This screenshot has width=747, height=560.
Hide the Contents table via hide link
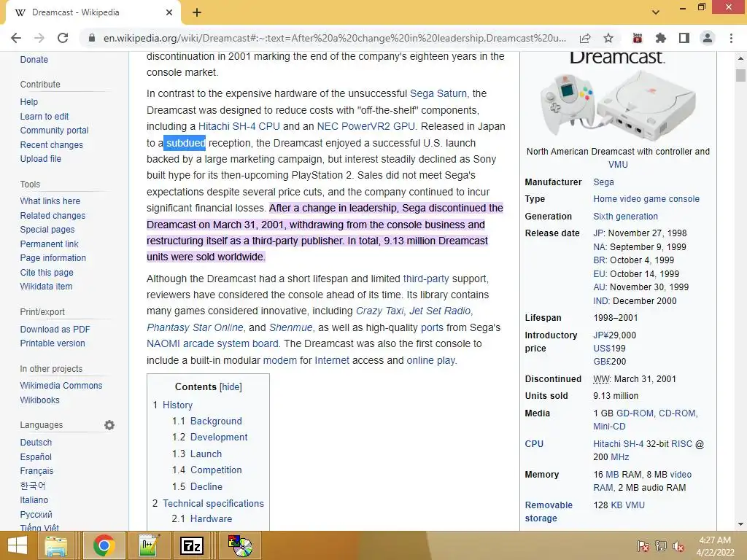[231, 386]
